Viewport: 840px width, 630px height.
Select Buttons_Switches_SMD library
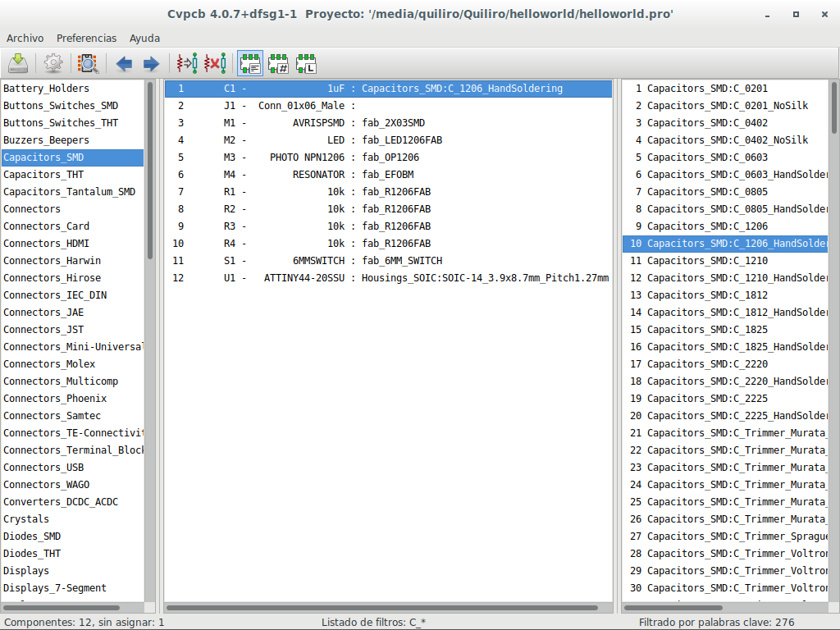[73, 106]
